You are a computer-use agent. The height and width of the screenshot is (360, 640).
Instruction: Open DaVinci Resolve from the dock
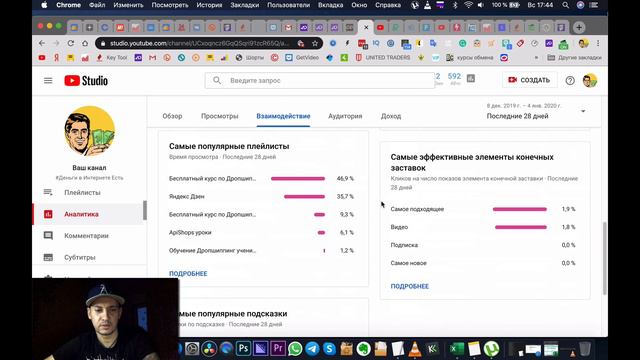[209, 349]
